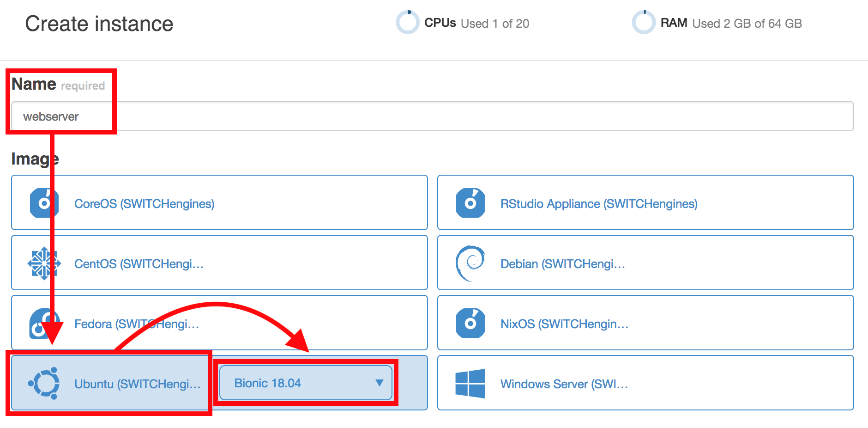Click the 'Image' section heading
The width and height of the screenshot is (868, 428).
pyautogui.click(x=35, y=159)
